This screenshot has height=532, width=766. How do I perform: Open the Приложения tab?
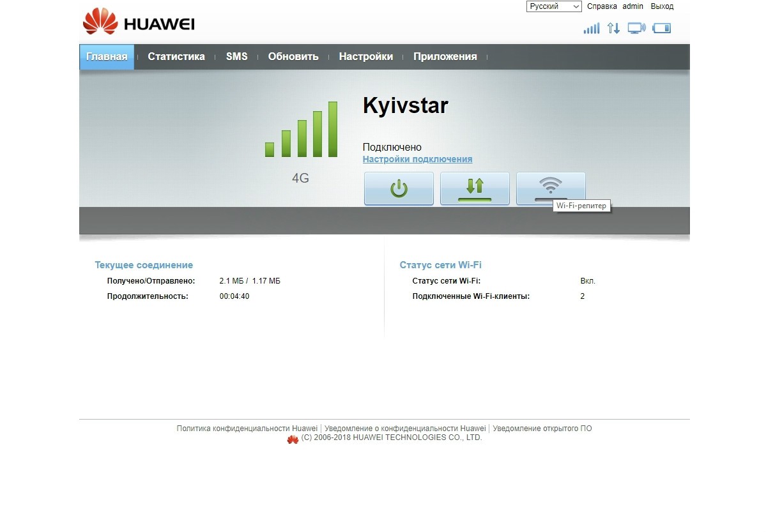point(445,57)
